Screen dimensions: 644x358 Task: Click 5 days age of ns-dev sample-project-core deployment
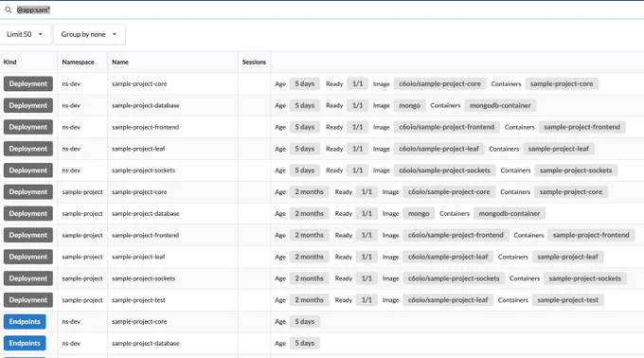pyautogui.click(x=304, y=83)
